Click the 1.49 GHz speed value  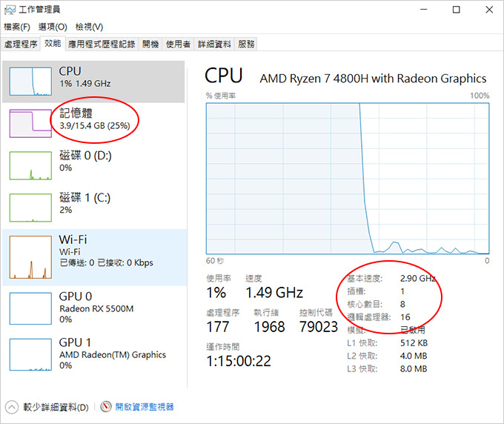coord(274,293)
